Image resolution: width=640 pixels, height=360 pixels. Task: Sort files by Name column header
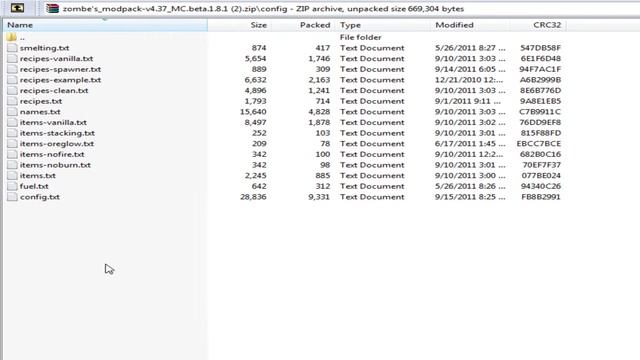[105, 25]
